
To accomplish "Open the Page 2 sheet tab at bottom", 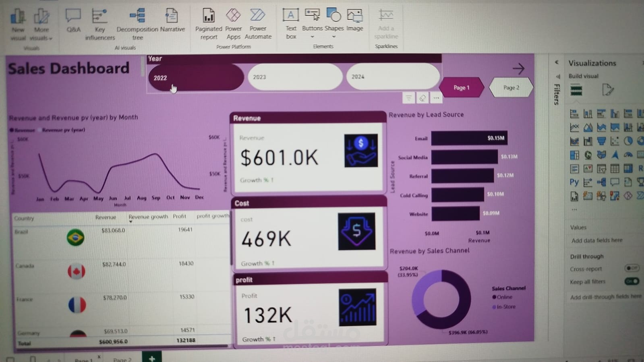I will (122, 359).
